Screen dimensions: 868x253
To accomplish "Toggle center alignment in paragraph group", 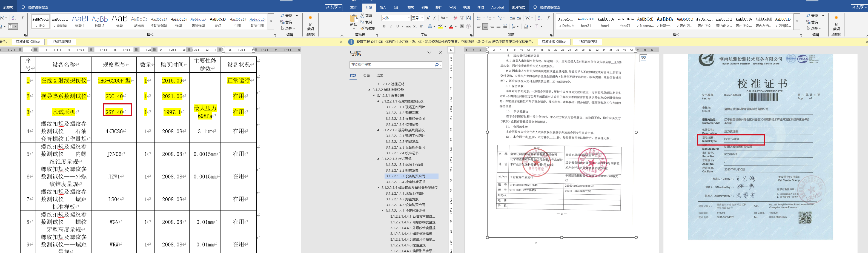I will [485, 26].
